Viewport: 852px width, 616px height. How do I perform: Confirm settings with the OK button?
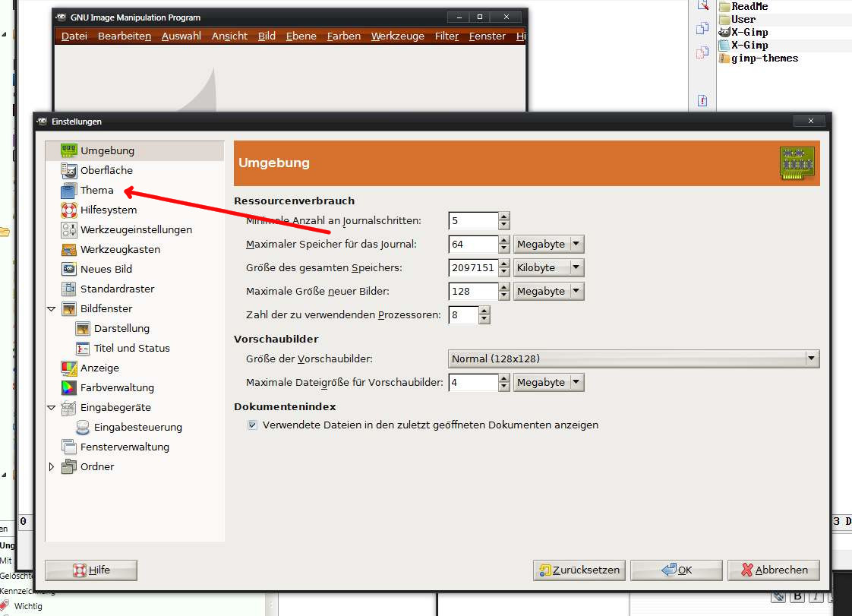tap(677, 570)
